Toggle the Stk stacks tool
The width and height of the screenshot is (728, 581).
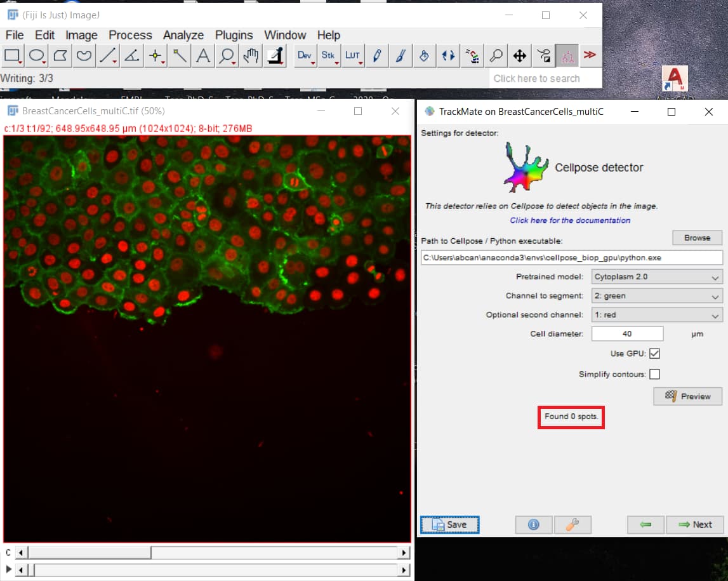(x=329, y=56)
